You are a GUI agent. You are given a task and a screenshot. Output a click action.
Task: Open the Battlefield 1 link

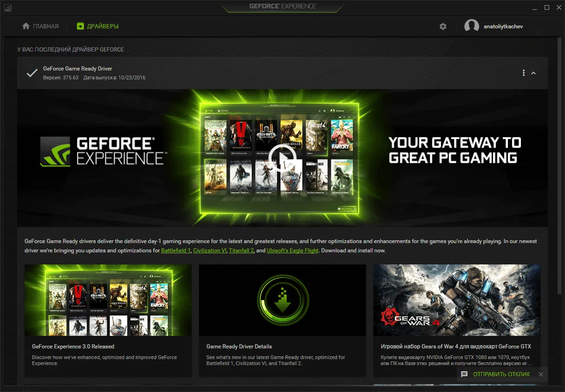[x=176, y=250]
